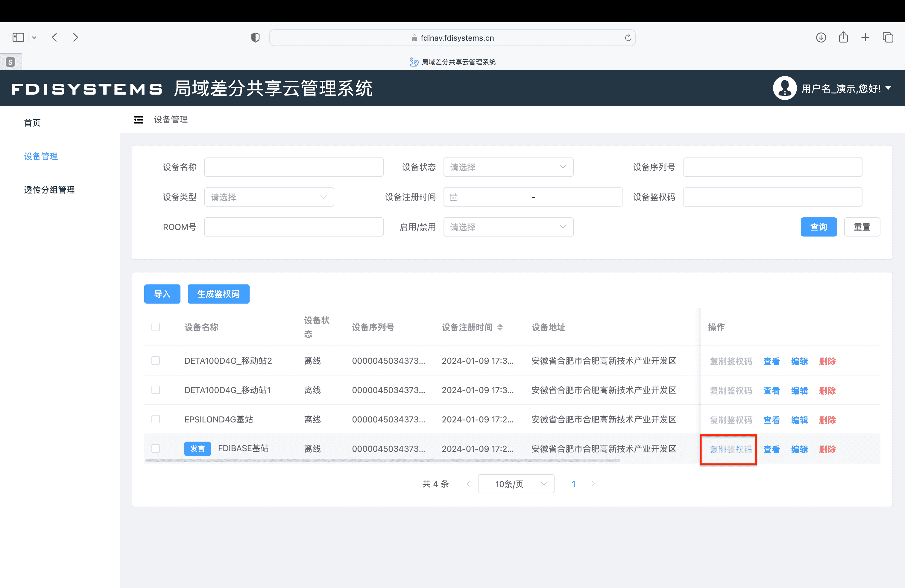The height and width of the screenshot is (588, 905).
Task: Click the Safari sidebar toggle icon
Action: [x=18, y=37]
